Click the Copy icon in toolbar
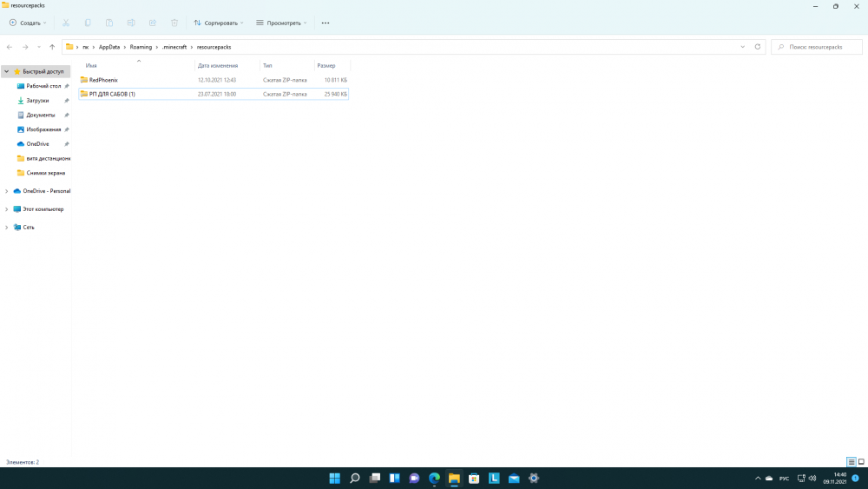Image resolution: width=868 pixels, height=489 pixels. 88,23
